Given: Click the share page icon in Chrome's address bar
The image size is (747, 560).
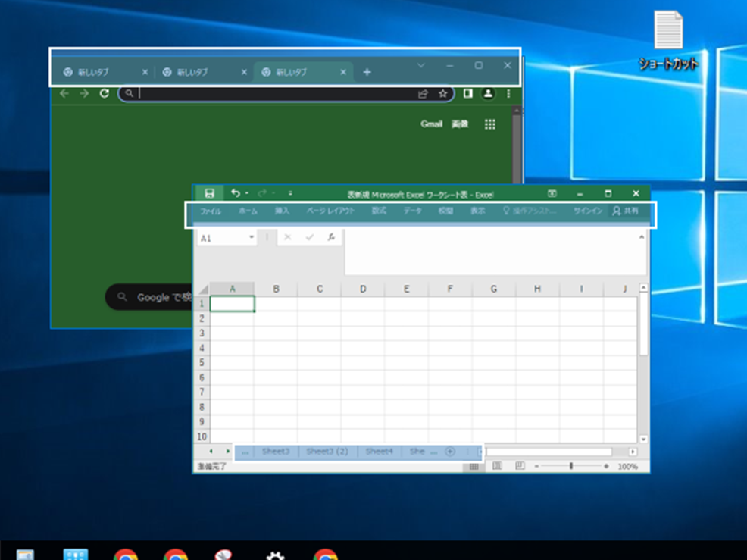Looking at the screenshot, I should click(423, 94).
